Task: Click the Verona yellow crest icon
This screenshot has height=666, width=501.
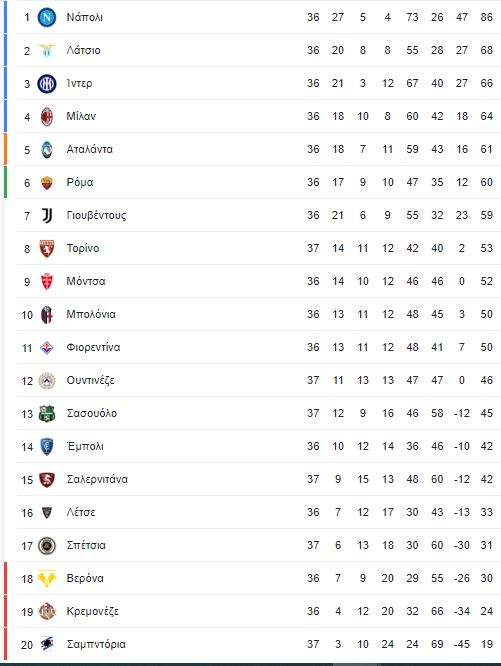Action: pos(47,579)
